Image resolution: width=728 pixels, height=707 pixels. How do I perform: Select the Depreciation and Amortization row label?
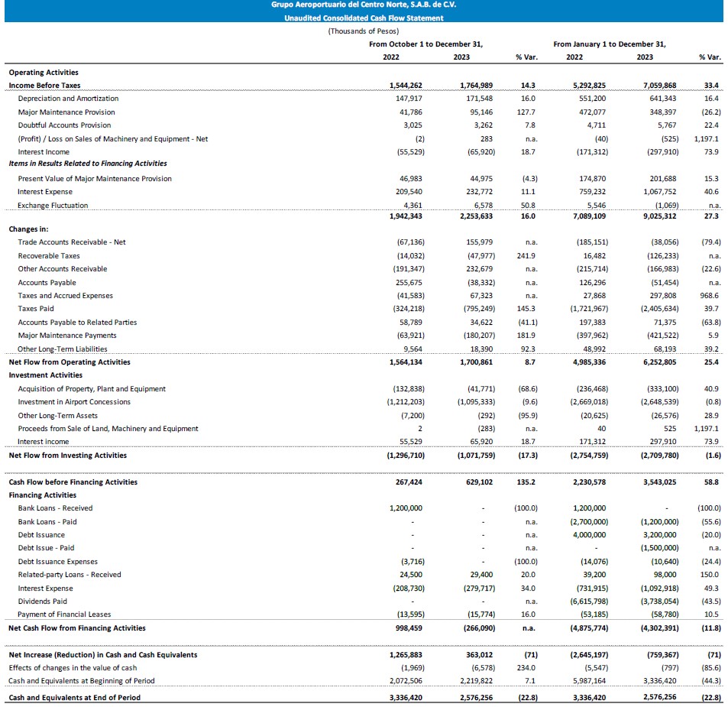pos(68,99)
